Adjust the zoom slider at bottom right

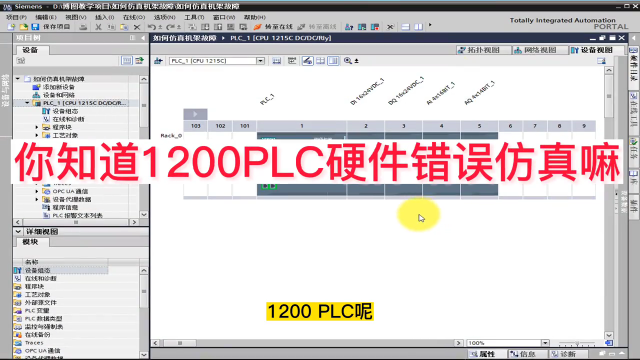(577, 343)
